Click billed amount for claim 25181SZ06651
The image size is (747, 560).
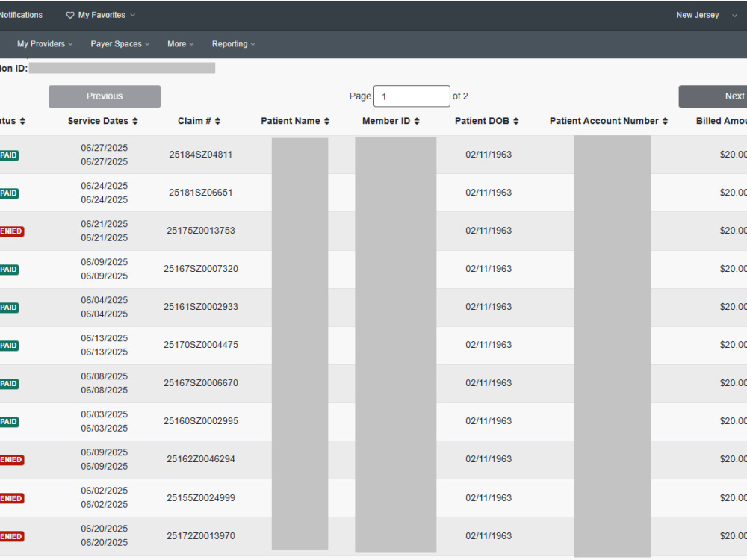[x=734, y=193]
